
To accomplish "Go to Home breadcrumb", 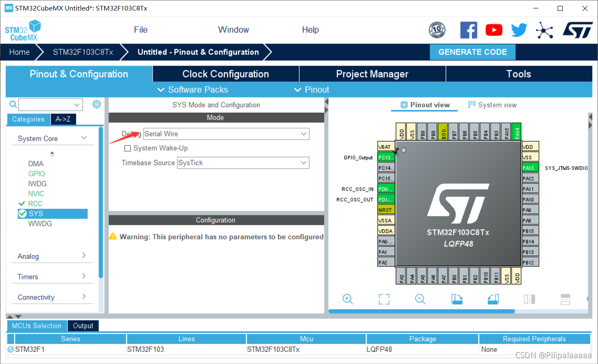I will coord(19,52).
